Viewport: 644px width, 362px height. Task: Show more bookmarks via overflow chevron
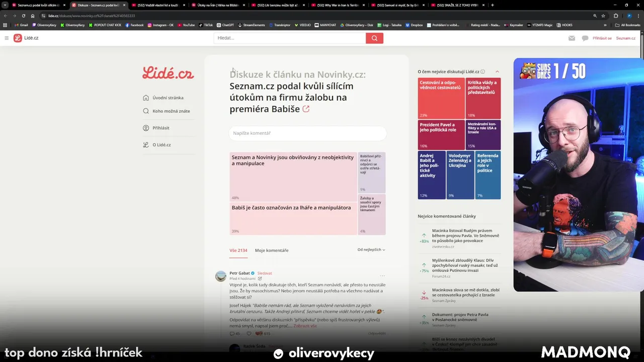pos(605,25)
